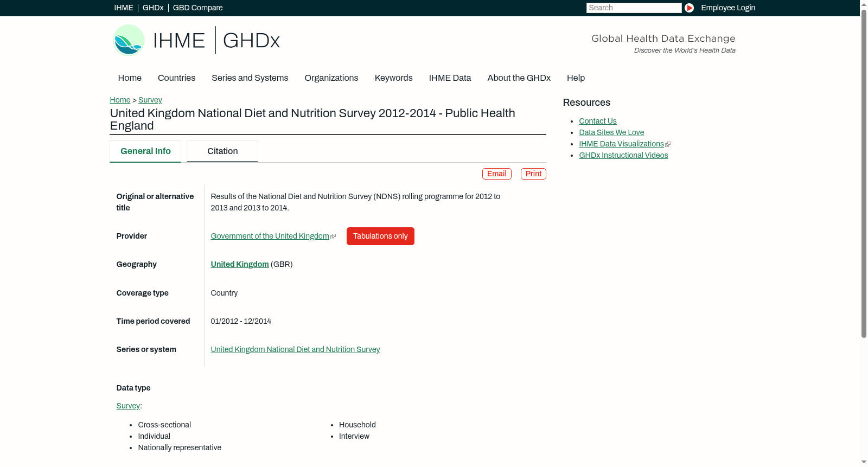Click the Resources sidebar heading
This screenshot has width=868, height=467.
(586, 103)
